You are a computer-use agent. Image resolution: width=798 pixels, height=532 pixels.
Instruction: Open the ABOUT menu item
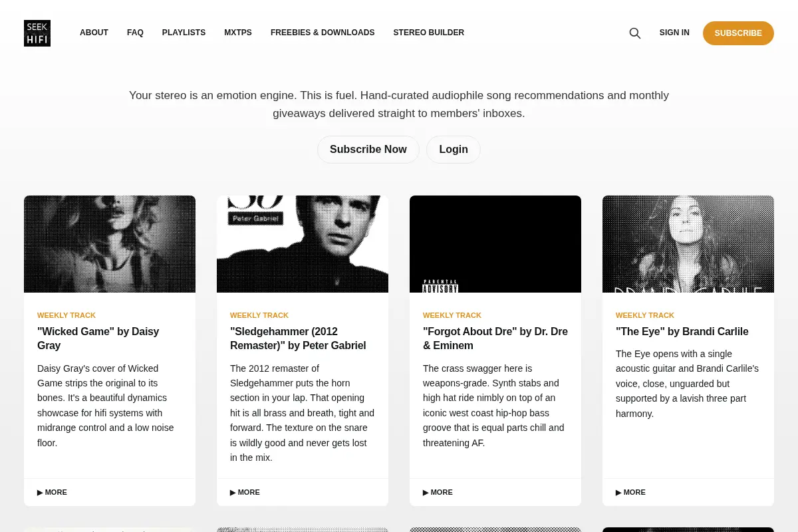click(x=94, y=33)
